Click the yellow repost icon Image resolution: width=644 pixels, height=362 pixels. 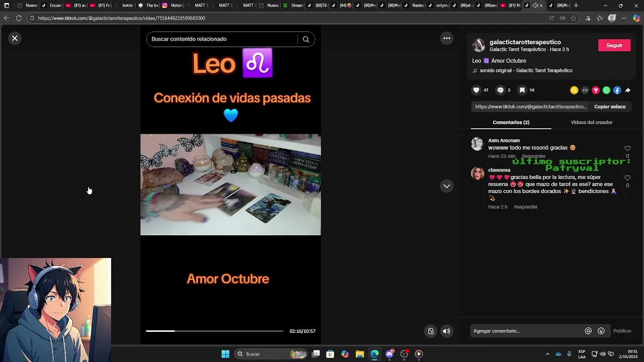(574, 90)
